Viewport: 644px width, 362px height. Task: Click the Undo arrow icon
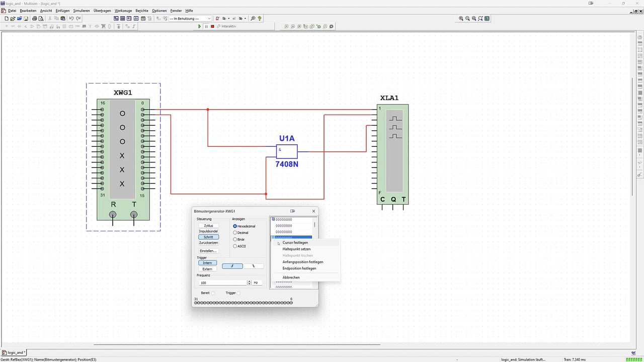point(71,19)
